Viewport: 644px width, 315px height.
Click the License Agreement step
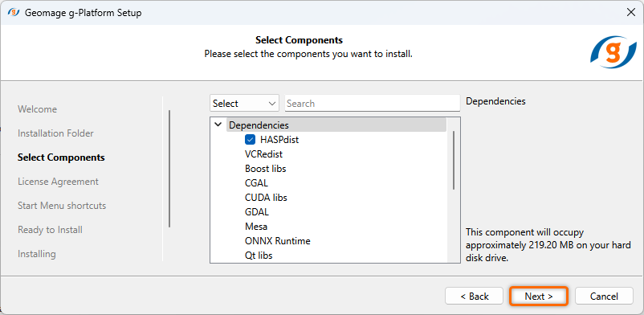(x=58, y=182)
